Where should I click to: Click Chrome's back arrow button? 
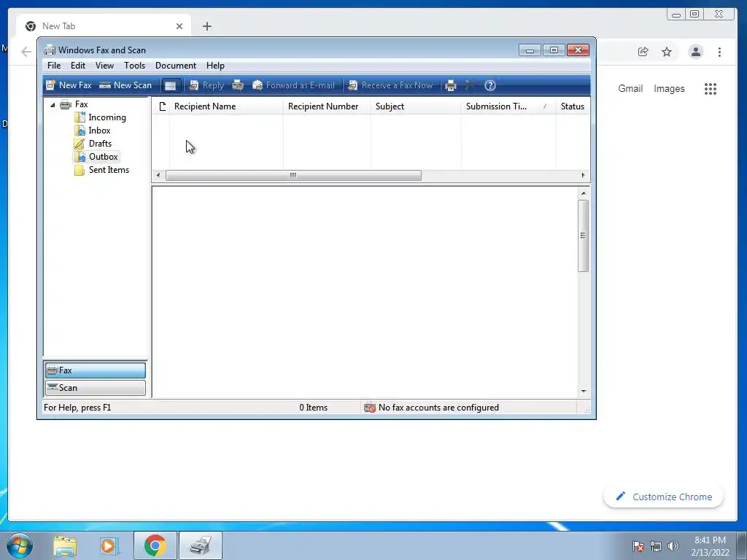coord(26,52)
